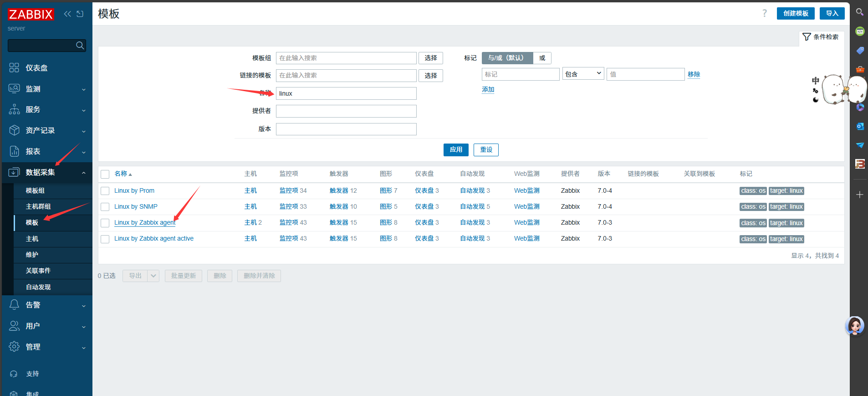
Task: Expand the 报表 menu chevron
Action: (x=84, y=152)
